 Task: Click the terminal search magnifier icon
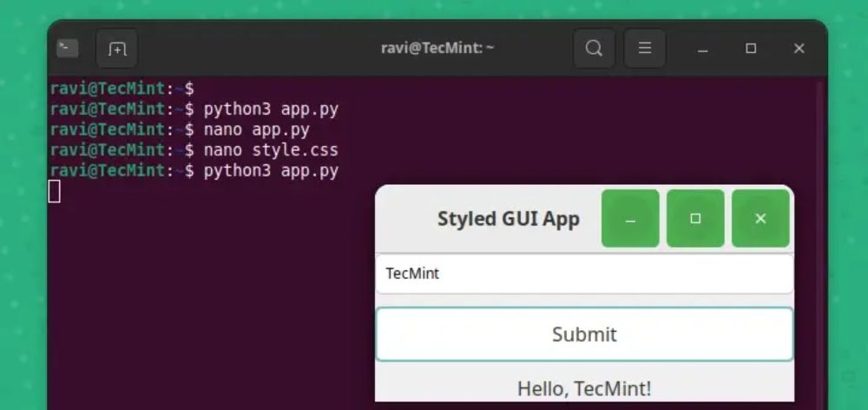(594, 49)
